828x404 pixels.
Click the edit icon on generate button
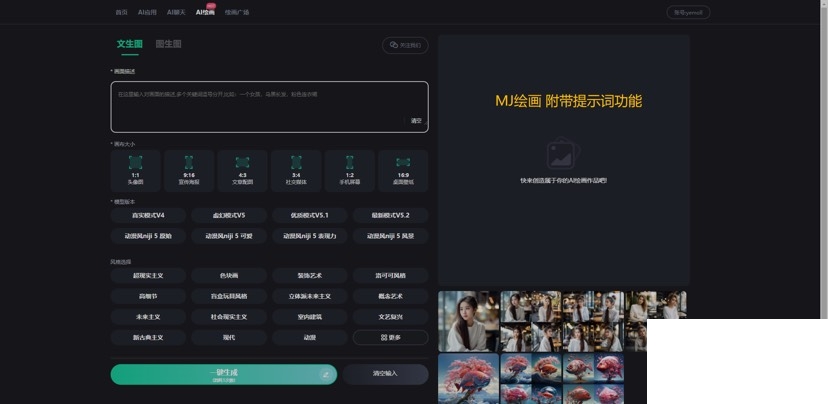point(326,375)
